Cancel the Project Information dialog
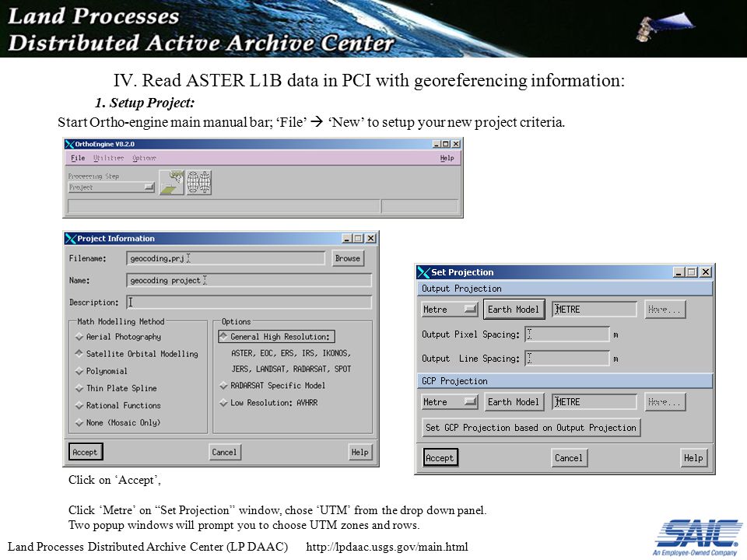 (224, 452)
